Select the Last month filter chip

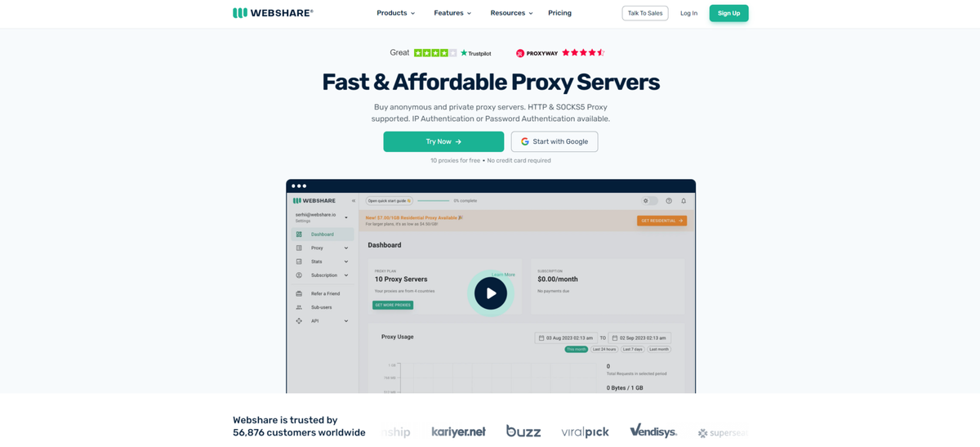[659, 349]
